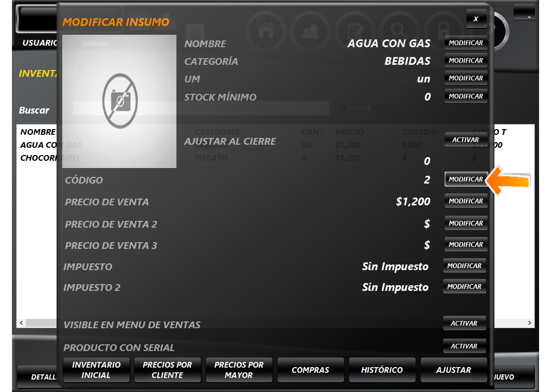Modify the IMPUESTO 2 setting
Image resolution: width=551 pixels, height=392 pixels.
(464, 287)
